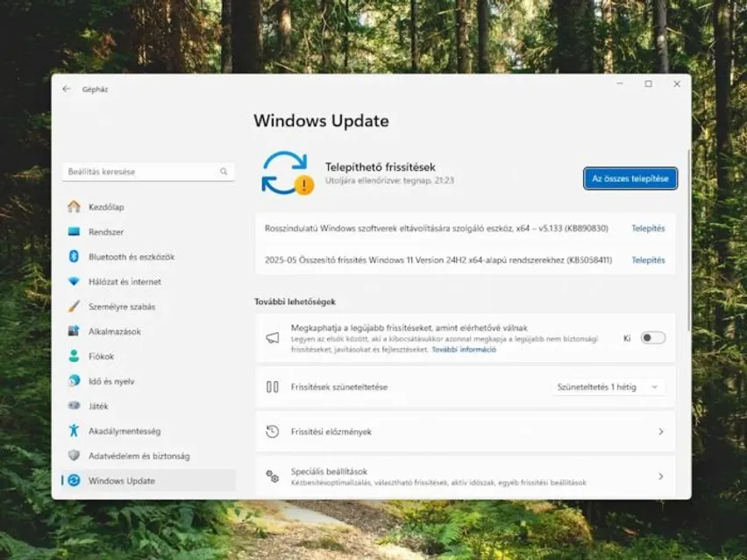Open the Idő és nyelv globe icon
The height and width of the screenshot is (560, 747).
[74, 380]
